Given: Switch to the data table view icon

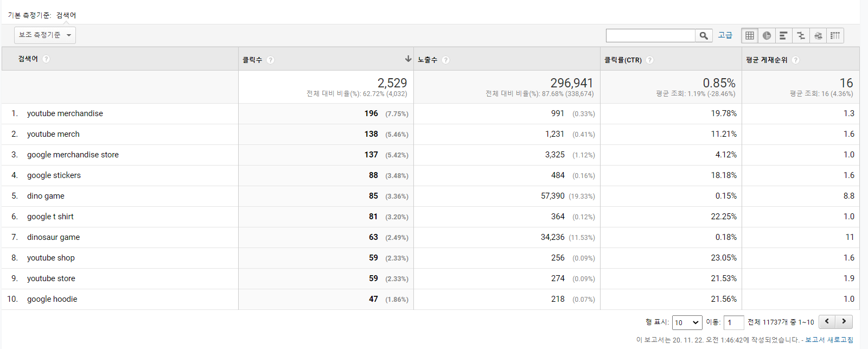Looking at the screenshot, I should coord(750,36).
